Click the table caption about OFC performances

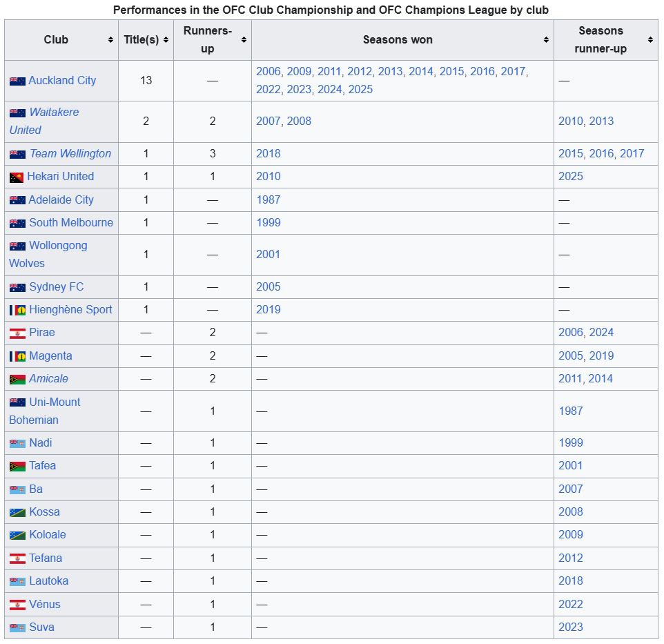click(331, 10)
